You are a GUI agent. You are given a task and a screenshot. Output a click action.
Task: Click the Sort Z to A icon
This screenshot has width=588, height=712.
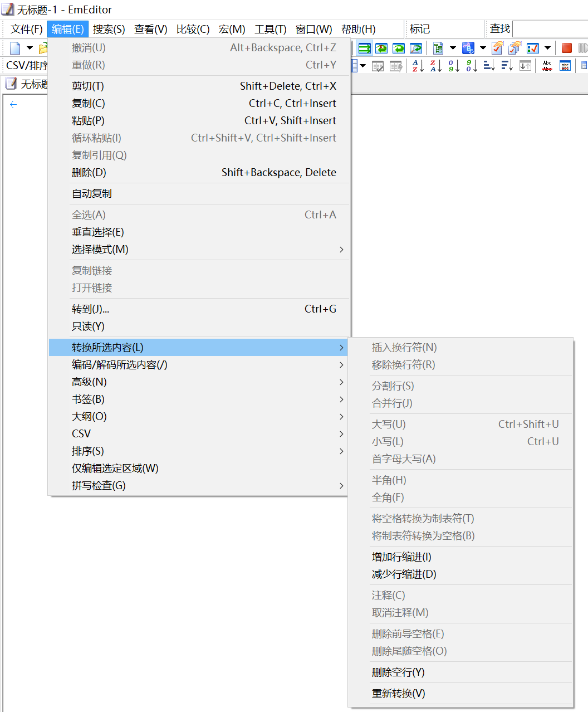(435, 66)
